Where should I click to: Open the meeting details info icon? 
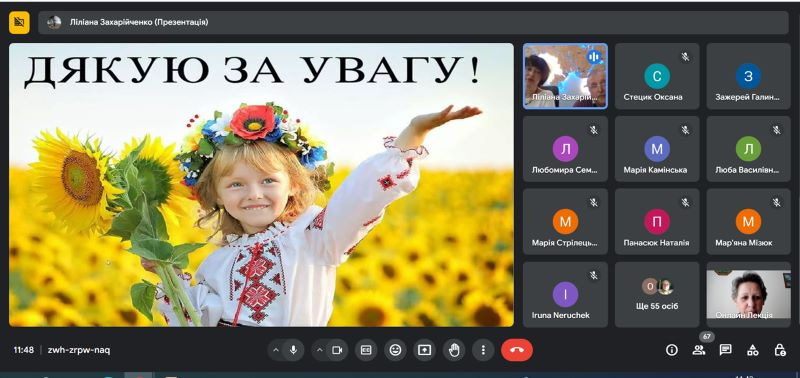coord(672,350)
